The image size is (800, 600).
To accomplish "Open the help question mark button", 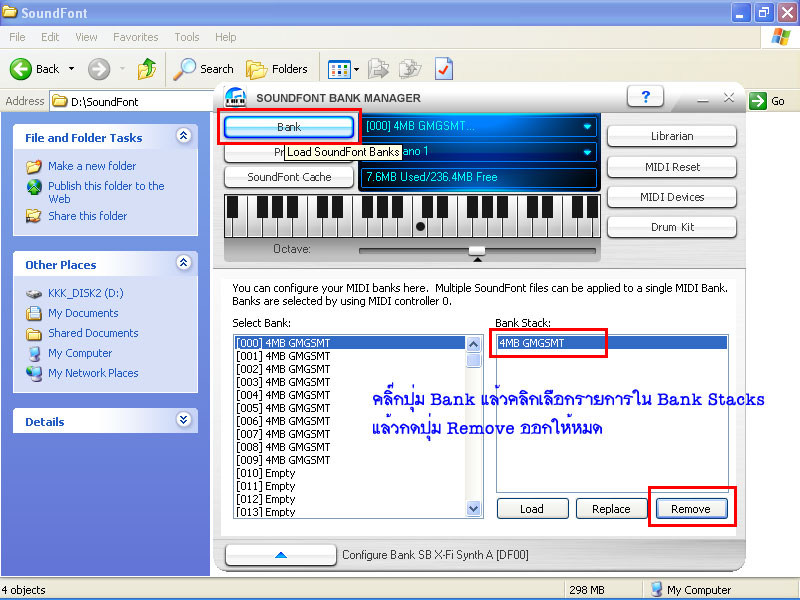I will (645, 96).
